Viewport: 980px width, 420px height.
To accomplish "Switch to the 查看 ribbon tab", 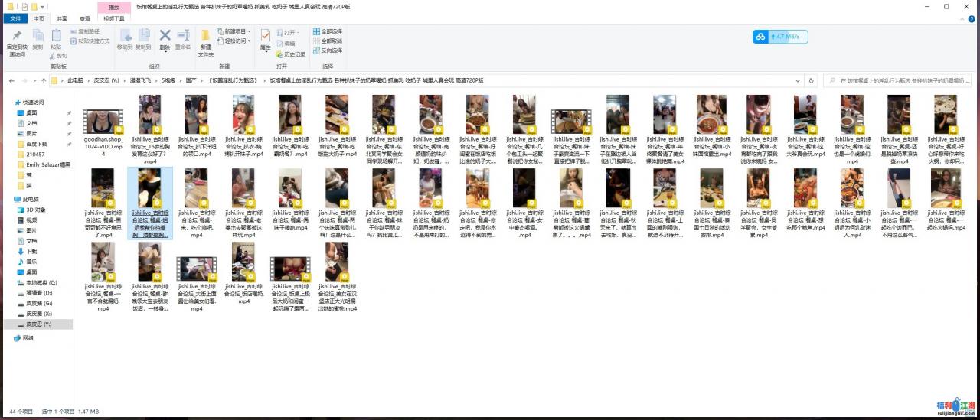I will (84, 18).
